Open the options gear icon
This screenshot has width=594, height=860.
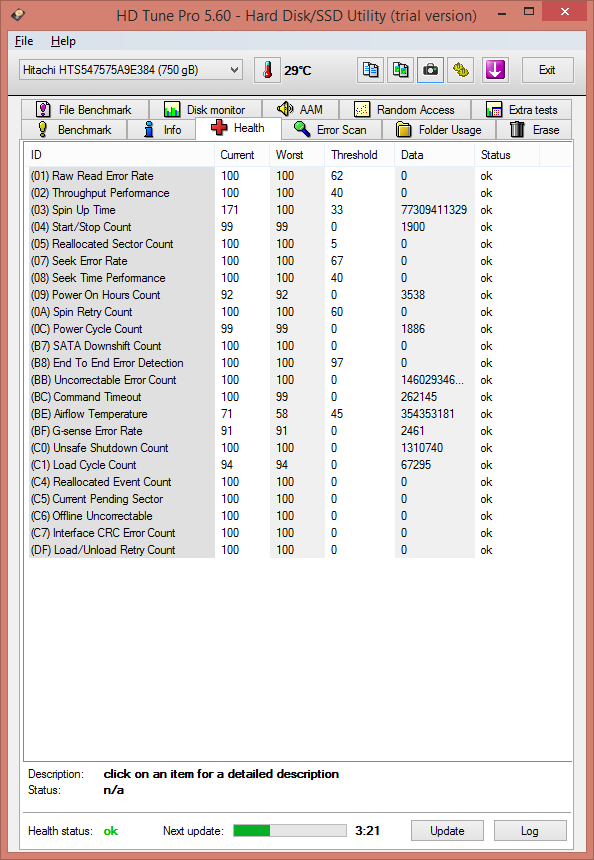[x=461, y=70]
